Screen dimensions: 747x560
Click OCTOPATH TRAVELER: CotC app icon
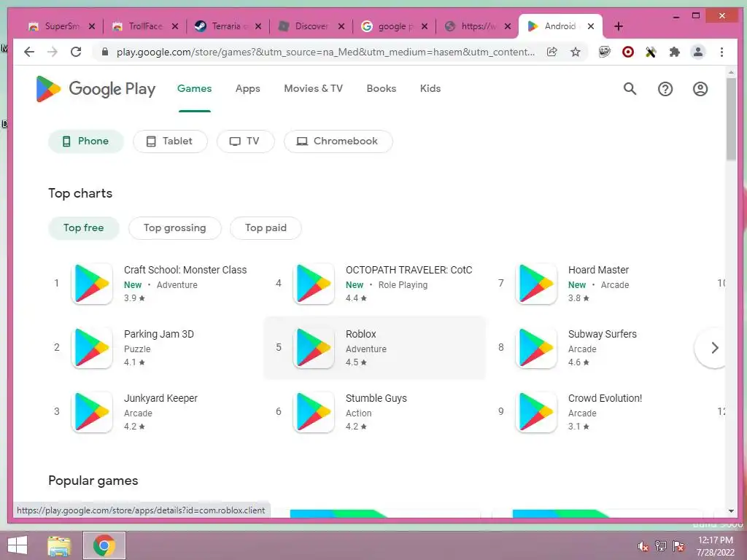(x=314, y=284)
